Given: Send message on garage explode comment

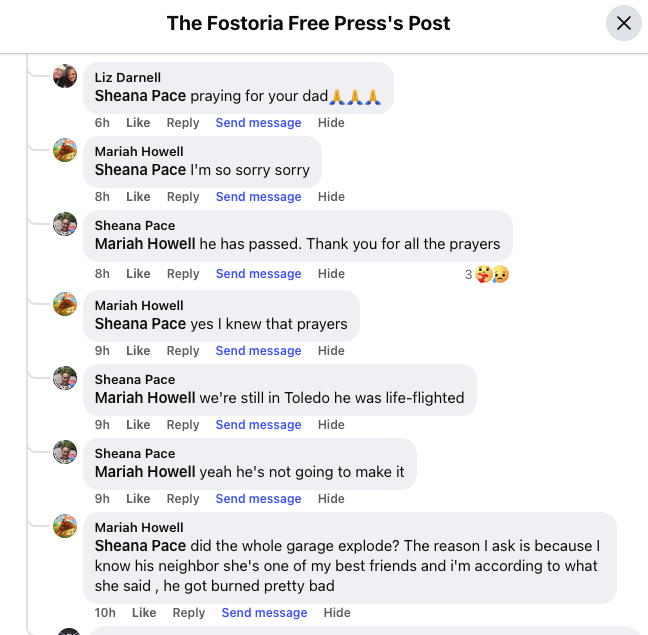Looking at the screenshot, I should [264, 613].
